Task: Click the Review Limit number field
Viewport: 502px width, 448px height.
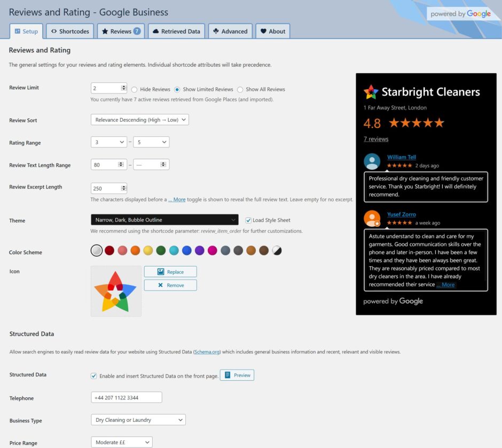Action: click(x=109, y=88)
